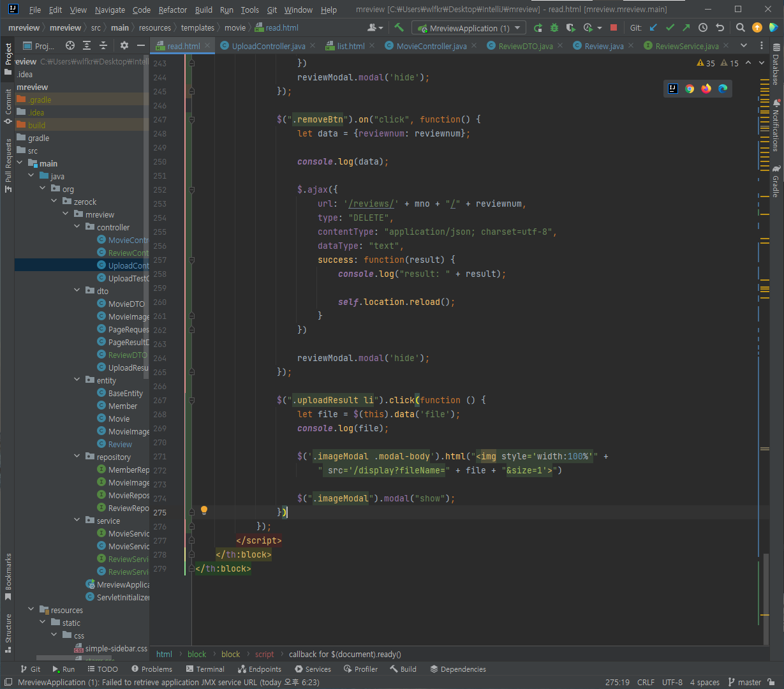
Task: Click the orange IDE update arrow icon
Action: [x=757, y=27]
